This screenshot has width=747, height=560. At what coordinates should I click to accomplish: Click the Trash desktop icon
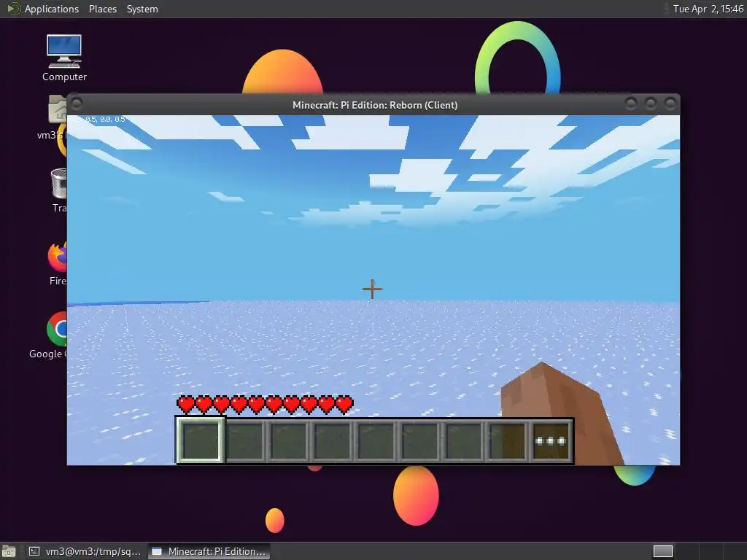(59, 190)
